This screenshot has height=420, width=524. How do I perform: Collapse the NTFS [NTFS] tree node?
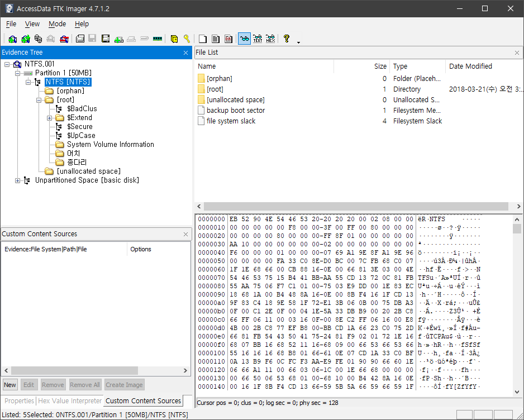tap(28, 82)
